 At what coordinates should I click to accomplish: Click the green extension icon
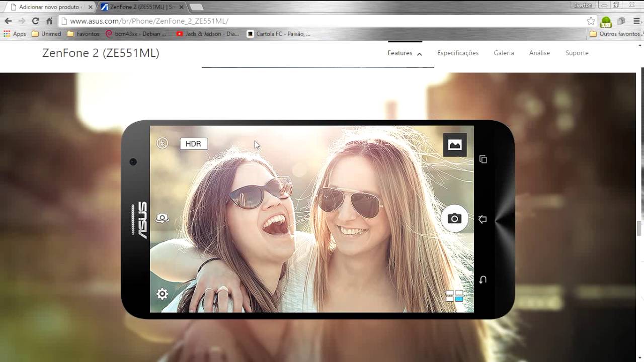(x=606, y=22)
